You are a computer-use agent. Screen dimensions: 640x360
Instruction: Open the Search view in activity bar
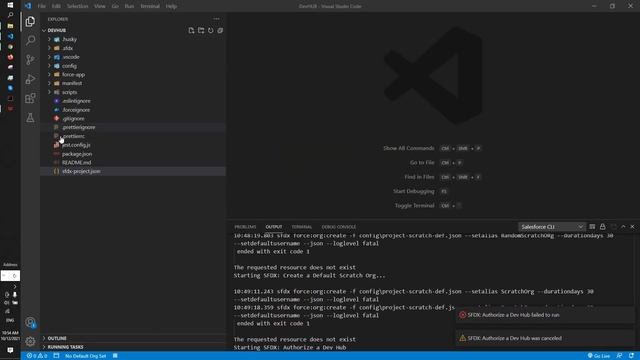pos(30,40)
